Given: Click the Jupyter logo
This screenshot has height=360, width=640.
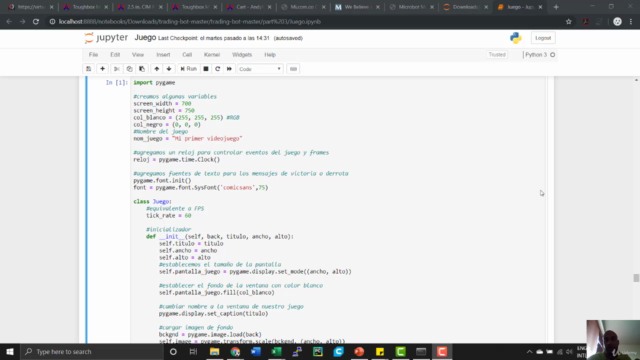Looking at the screenshot, I should [107, 38].
